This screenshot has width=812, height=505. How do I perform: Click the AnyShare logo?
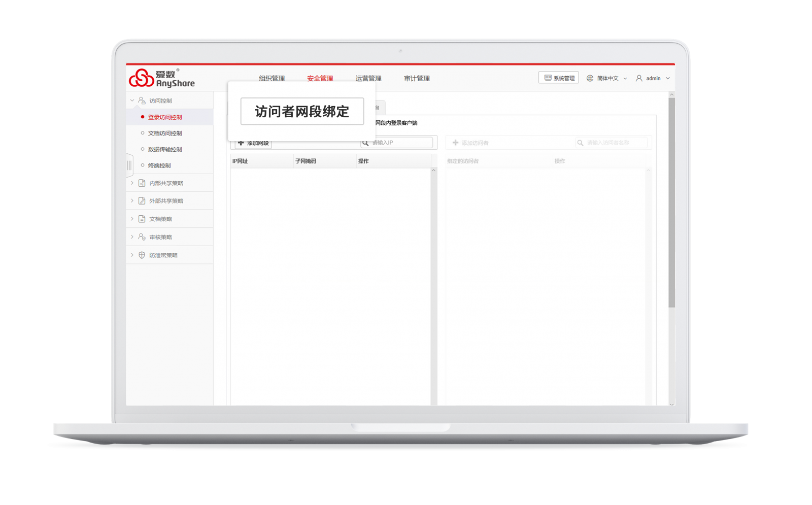click(161, 78)
